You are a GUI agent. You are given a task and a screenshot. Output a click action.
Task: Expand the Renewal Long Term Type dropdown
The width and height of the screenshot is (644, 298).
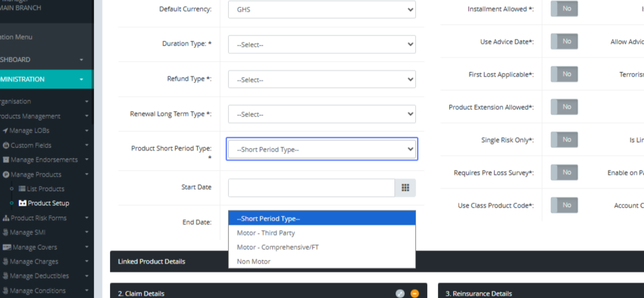pyautogui.click(x=321, y=114)
